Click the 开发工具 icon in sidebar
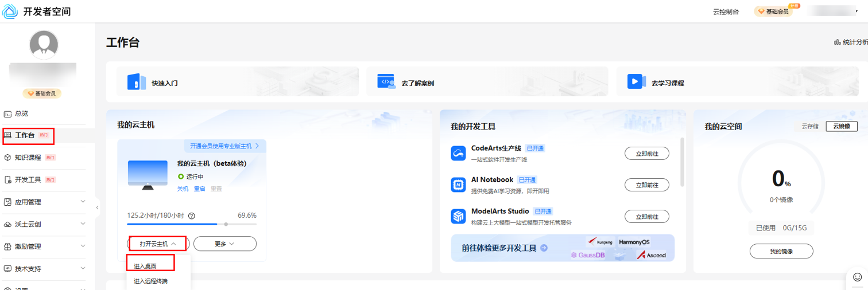Screen dimensions: 868x290 click(x=7, y=180)
